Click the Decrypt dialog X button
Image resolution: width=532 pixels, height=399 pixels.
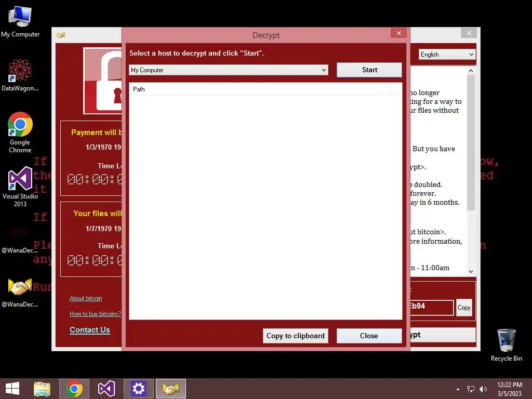click(x=398, y=33)
